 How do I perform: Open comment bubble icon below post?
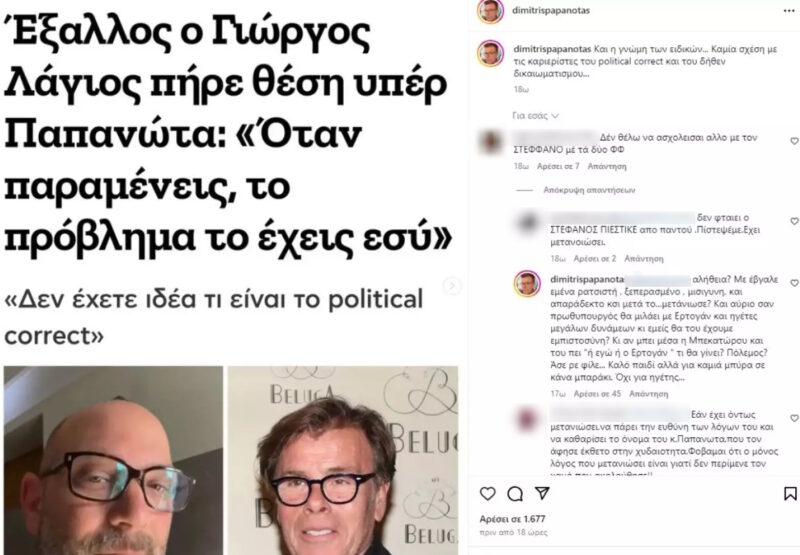[x=515, y=493]
